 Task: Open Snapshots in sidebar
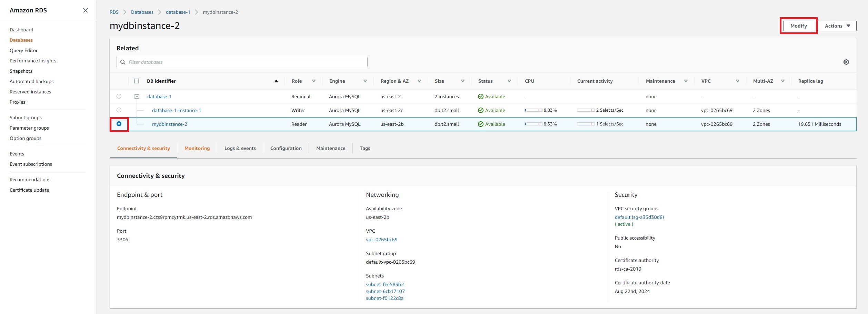click(x=21, y=71)
